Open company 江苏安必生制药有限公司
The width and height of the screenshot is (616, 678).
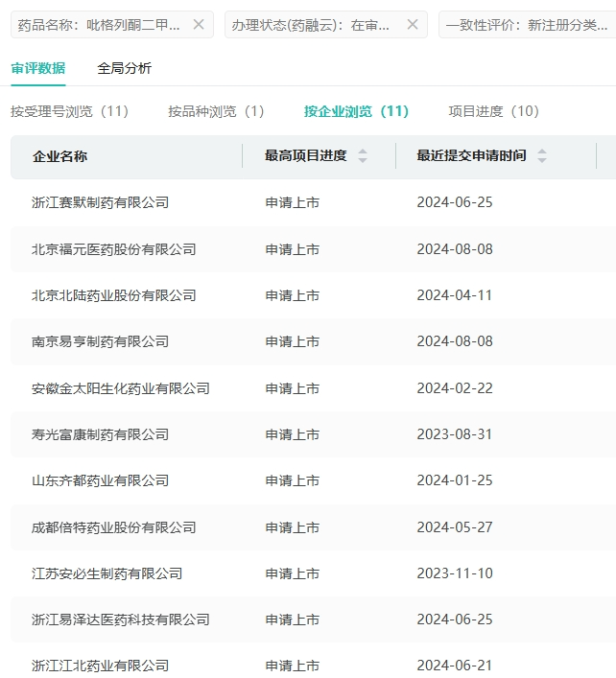107,573
